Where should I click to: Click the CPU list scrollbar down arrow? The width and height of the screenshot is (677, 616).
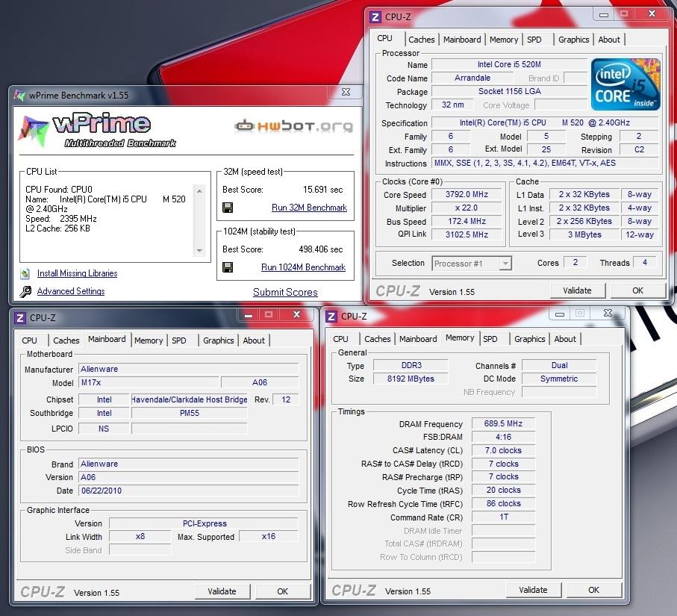click(x=199, y=251)
